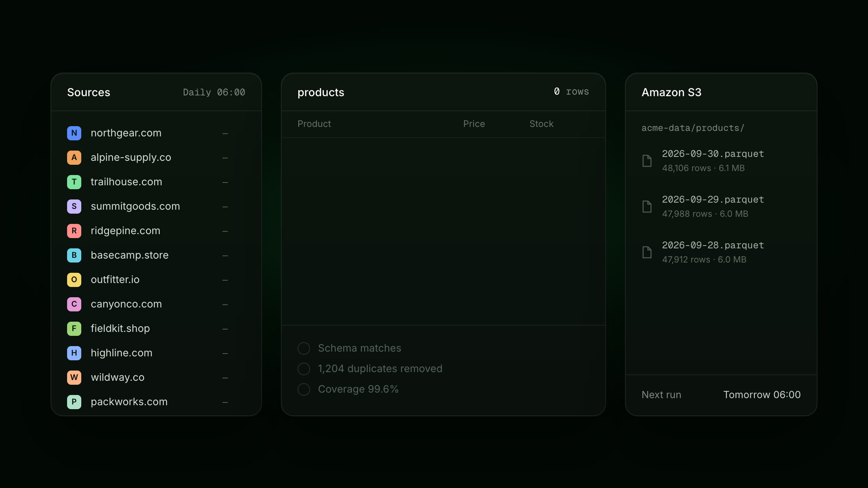Click the purple S icon for summitgoods.com
This screenshot has width=868, height=488.
point(74,207)
